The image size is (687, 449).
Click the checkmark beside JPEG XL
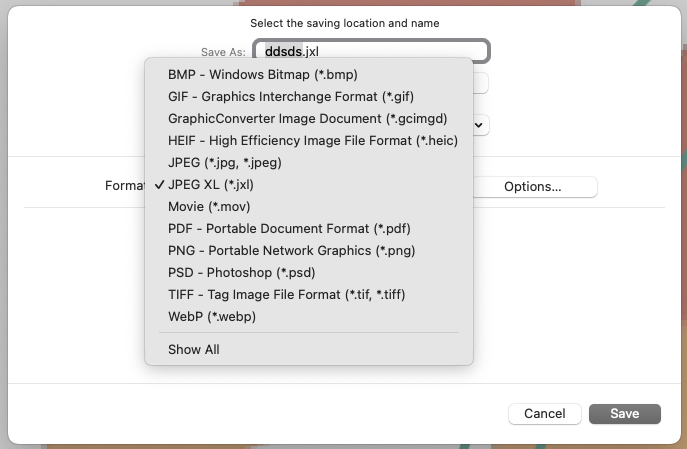(x=158, y=184)
